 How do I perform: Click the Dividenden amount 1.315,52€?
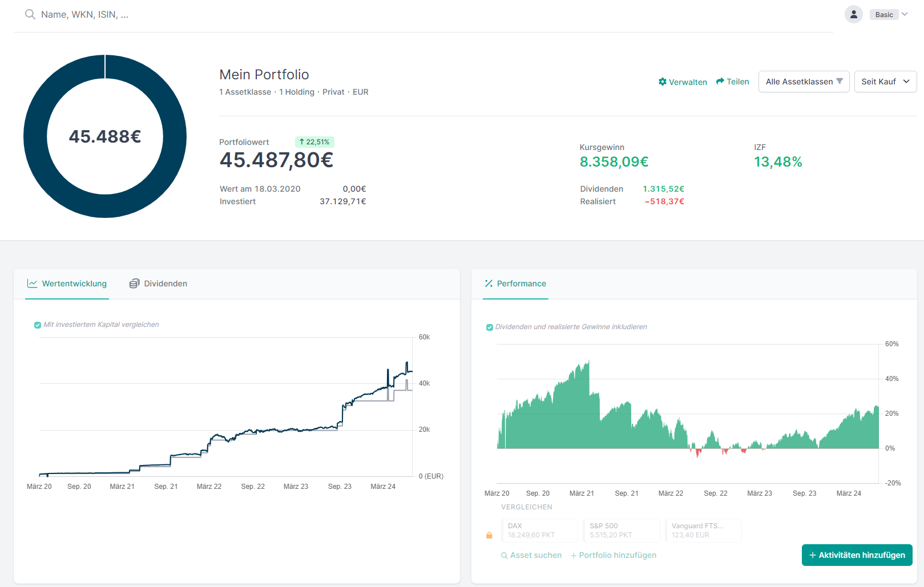664,189
